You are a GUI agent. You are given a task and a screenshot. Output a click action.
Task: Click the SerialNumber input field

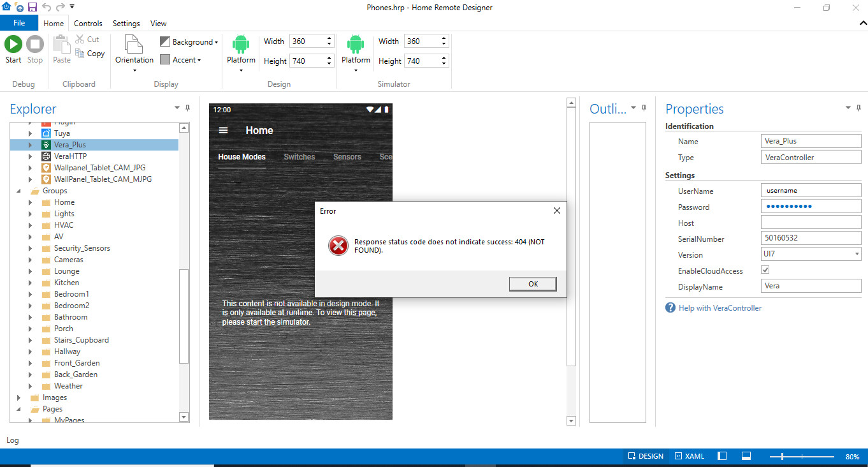[811, 239]
